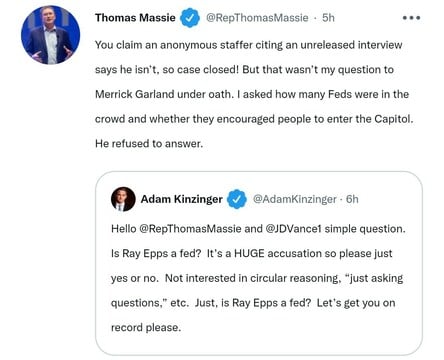This screenshot has width=444, height=360.
Task: Click the text 'He refused to answer.'
Action: click(x=149, y=144)
